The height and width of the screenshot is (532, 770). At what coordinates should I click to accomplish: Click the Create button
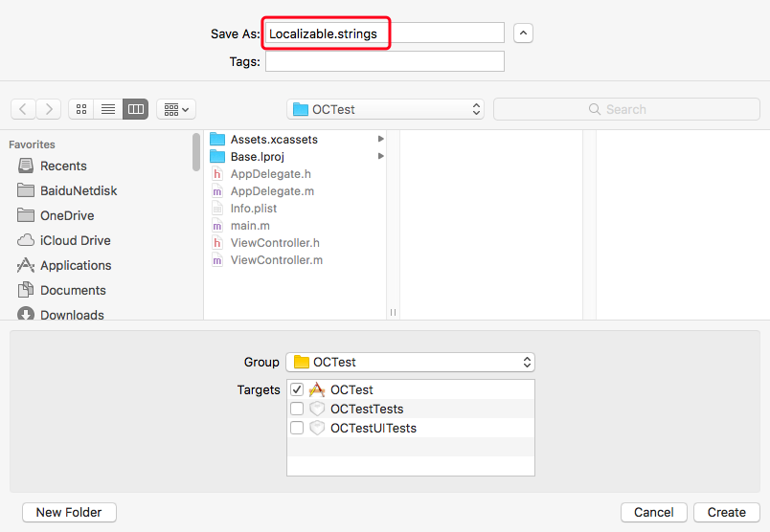coord(727,512)
